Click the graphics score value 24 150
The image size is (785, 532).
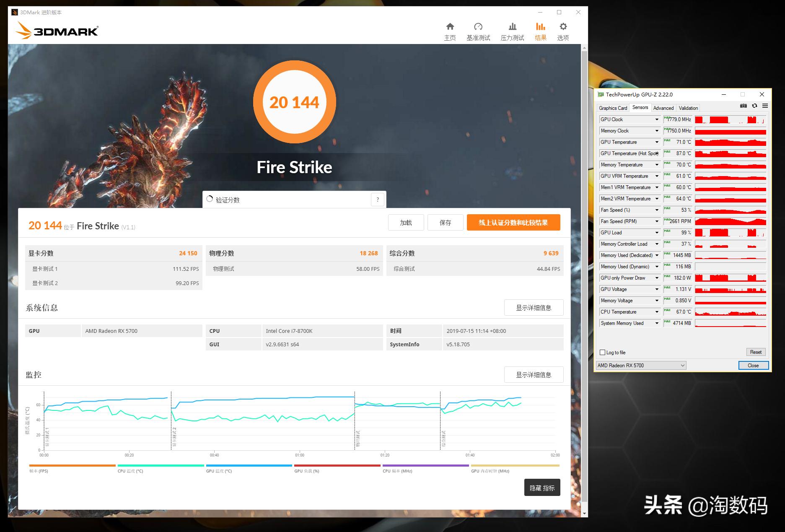tap(188, 253)
